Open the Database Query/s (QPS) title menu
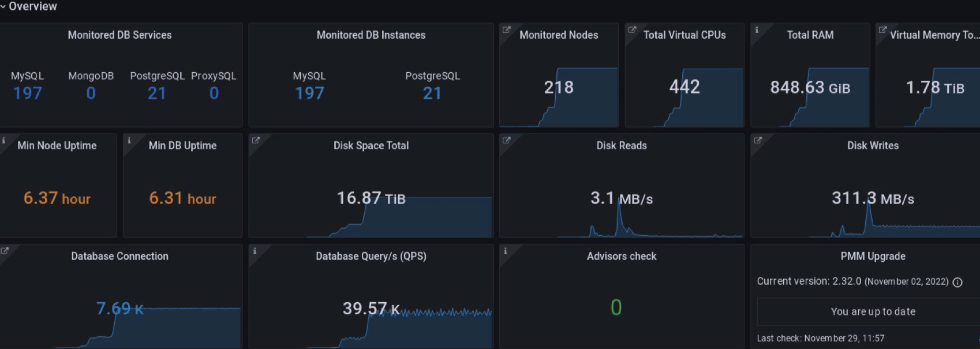The height and width of the screenshot is (349, 980). point(371,256)
